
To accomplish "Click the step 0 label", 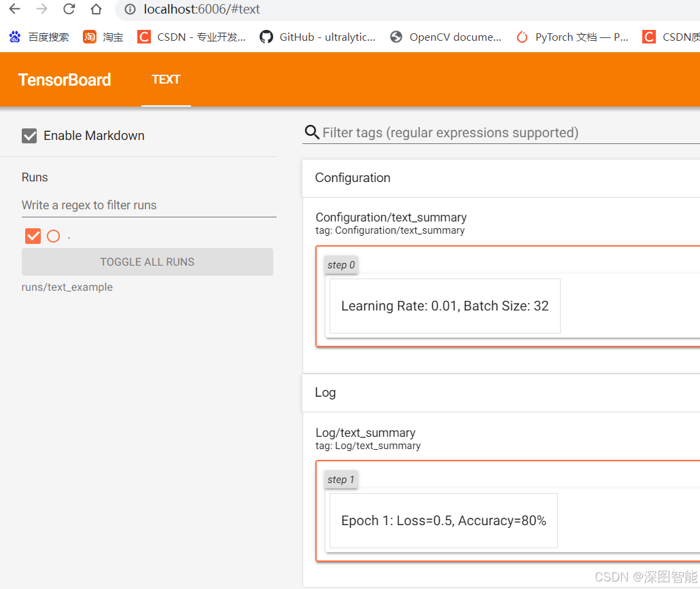I will (341, 265).
